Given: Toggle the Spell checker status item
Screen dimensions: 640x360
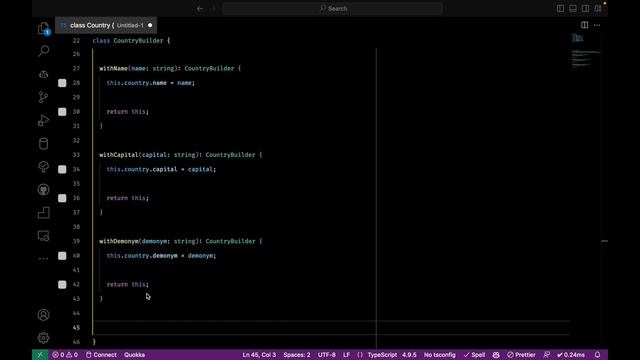Looking at the screenshot, I should click(474, 355).
